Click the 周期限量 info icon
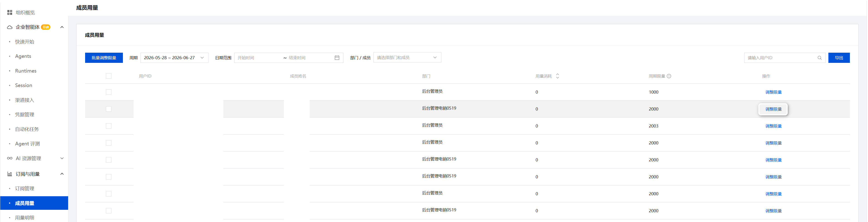Screen dimensions: 868x222 tap(669, 76)
